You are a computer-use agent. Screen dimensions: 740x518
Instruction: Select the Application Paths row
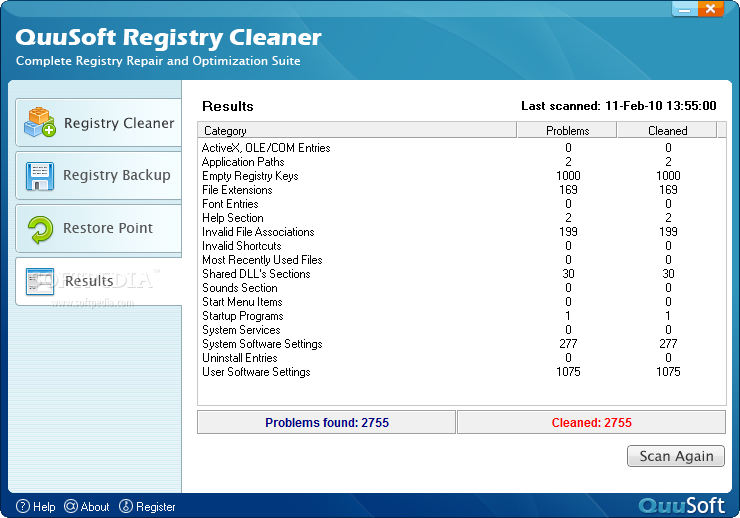tap(462, 162)
